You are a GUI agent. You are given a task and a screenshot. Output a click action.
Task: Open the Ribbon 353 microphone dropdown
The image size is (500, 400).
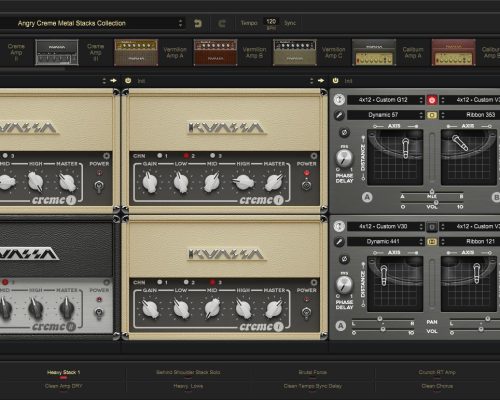(x=470, y=115)
